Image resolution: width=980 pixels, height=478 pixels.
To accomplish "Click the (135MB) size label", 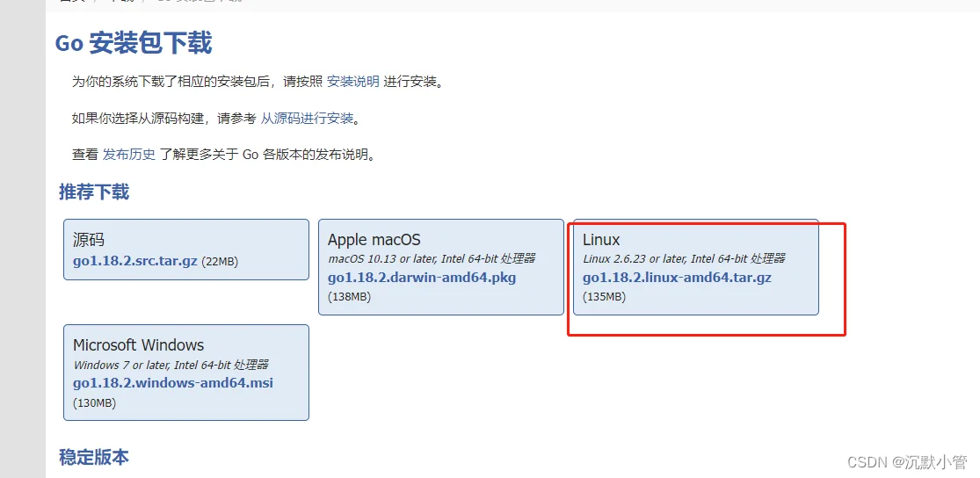I will (x=604, y=297).
